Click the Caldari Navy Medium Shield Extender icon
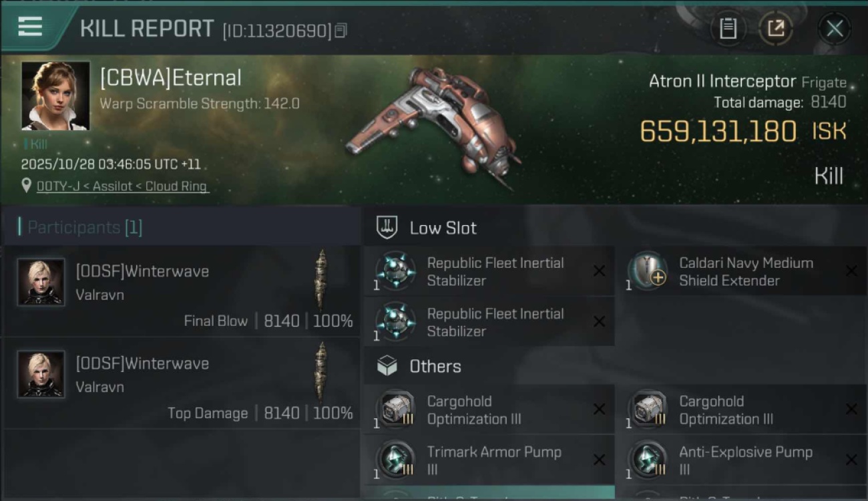This screenshot has height=501, width=868. click(647, 271)
